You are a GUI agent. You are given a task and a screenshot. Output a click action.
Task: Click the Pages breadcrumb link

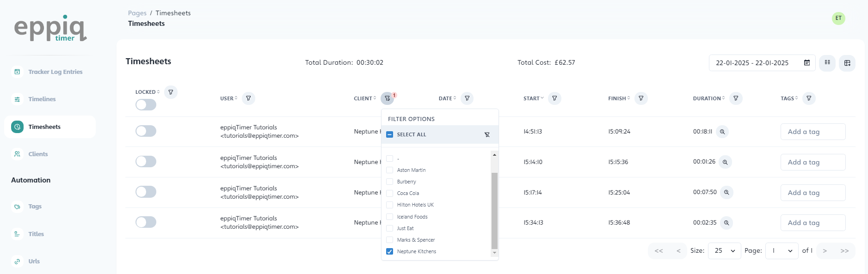tap(137, 13)
